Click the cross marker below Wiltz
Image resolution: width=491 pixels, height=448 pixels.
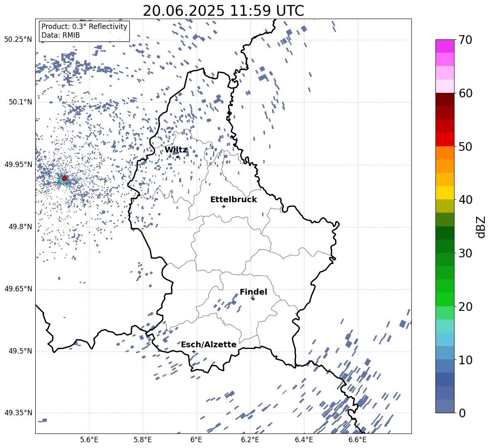point(178,157)
